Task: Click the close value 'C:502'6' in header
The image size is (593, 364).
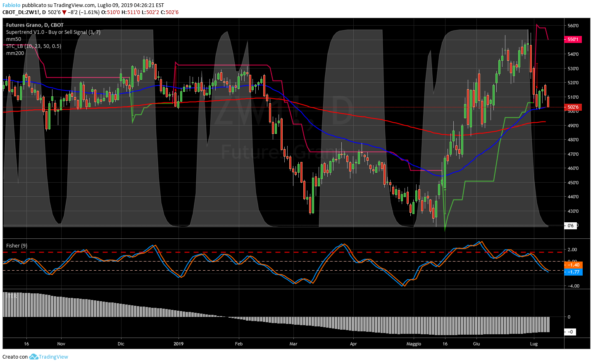Action: pyautogui.click(x=169, y=12)
